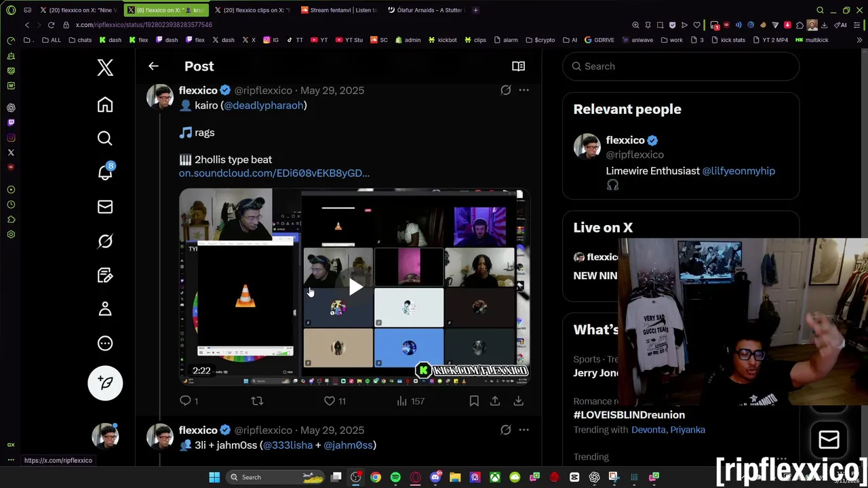868x488 pixels.
Task: Open Grok icon in X sidebar
Action: click(105, 241)
